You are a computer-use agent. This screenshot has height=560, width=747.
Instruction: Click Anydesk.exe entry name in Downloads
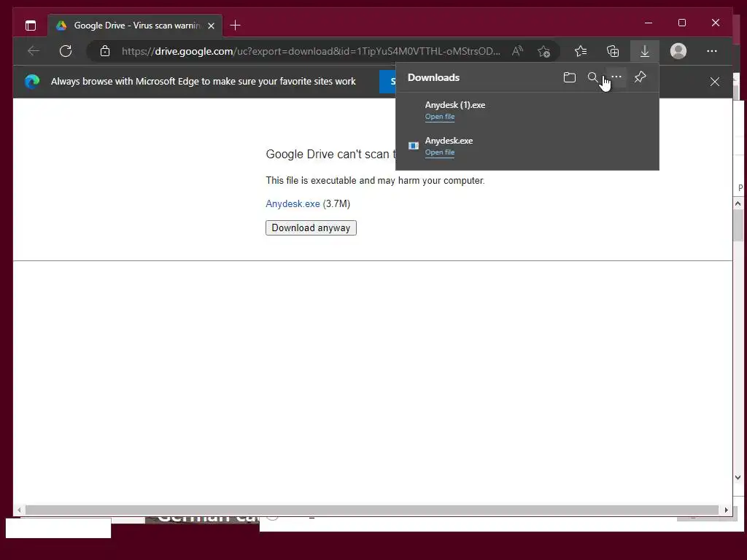click(449, 141)
